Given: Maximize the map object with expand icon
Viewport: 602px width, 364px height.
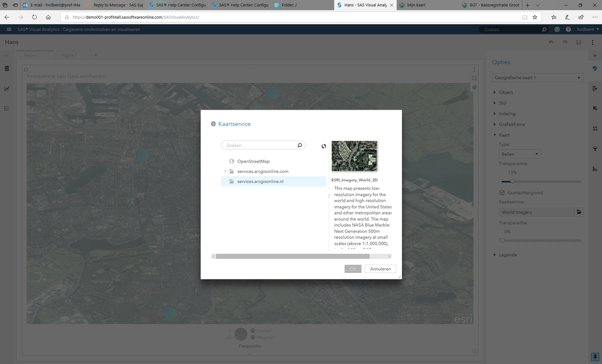Looking at the screenshot, I should click(474, 78).
